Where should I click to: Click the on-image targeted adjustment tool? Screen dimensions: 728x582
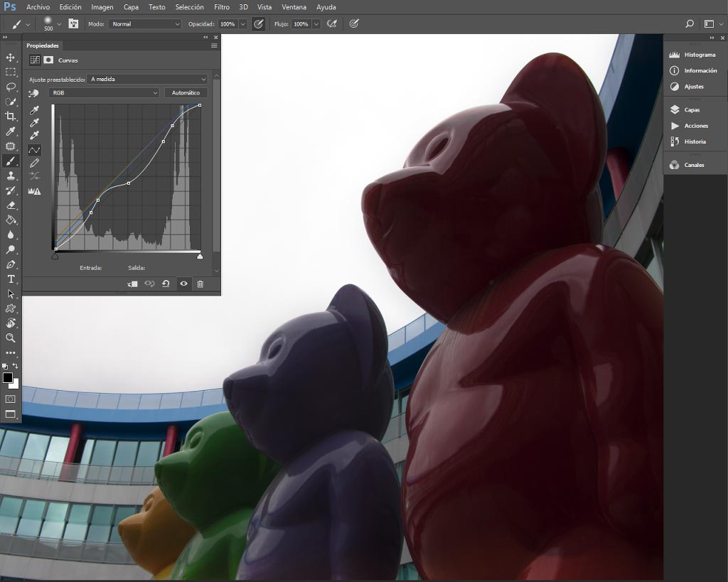click(x=33, y=94)
